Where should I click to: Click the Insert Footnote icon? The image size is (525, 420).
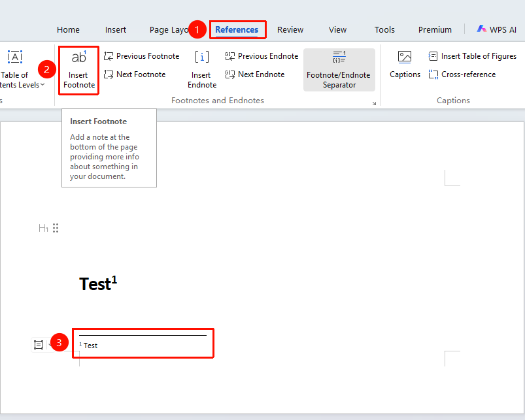coord(79,71)
